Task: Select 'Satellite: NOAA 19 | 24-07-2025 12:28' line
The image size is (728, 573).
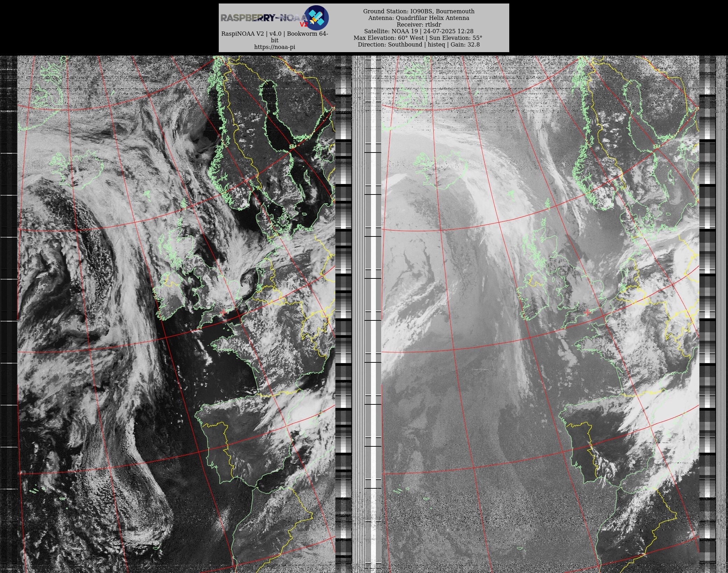Action: coord(419,31)
